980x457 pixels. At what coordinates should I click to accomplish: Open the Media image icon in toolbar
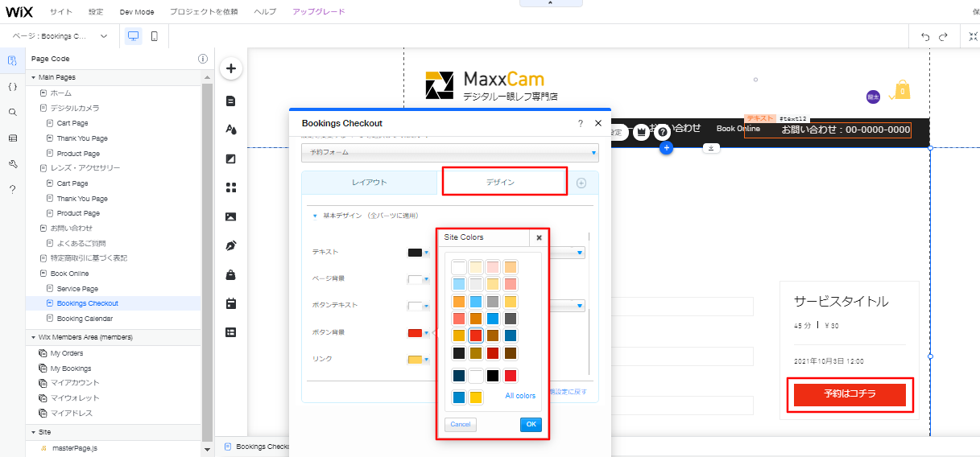[231, 216]
